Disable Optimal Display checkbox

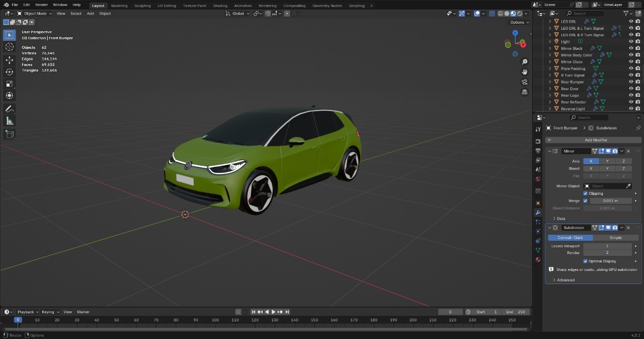pyautogui.click(x=585, y=261)
